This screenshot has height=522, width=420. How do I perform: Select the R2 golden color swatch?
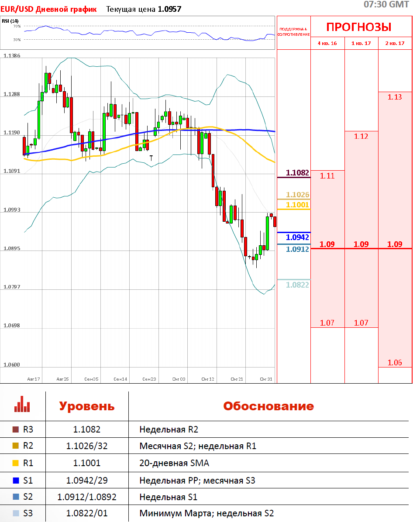[16, 446]
